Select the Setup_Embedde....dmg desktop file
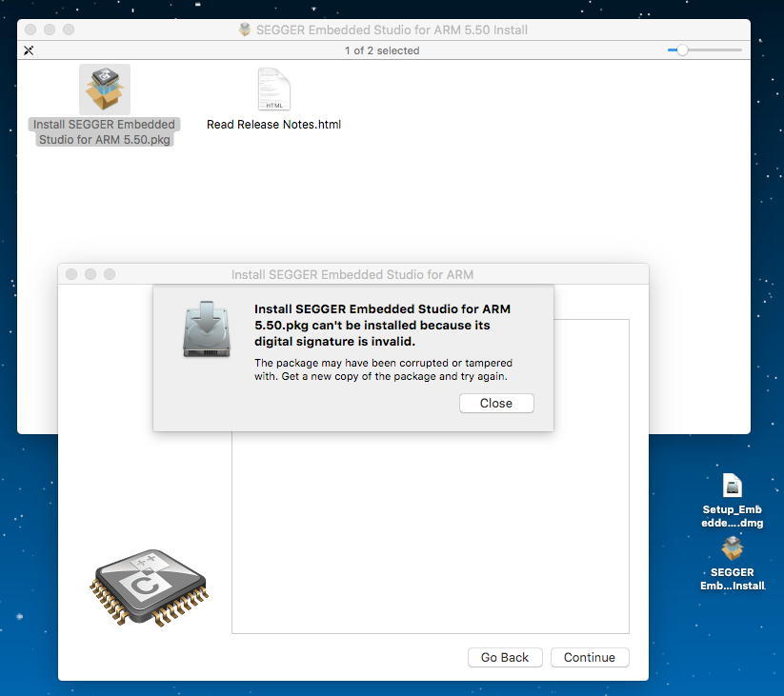The image size is (784, 696). point(732,500)
